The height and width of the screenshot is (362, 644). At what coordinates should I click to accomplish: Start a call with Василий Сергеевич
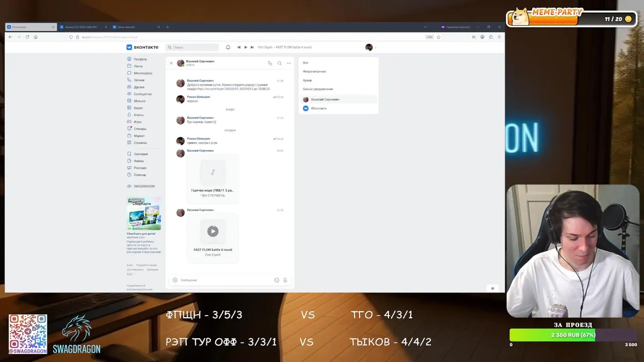270,63
